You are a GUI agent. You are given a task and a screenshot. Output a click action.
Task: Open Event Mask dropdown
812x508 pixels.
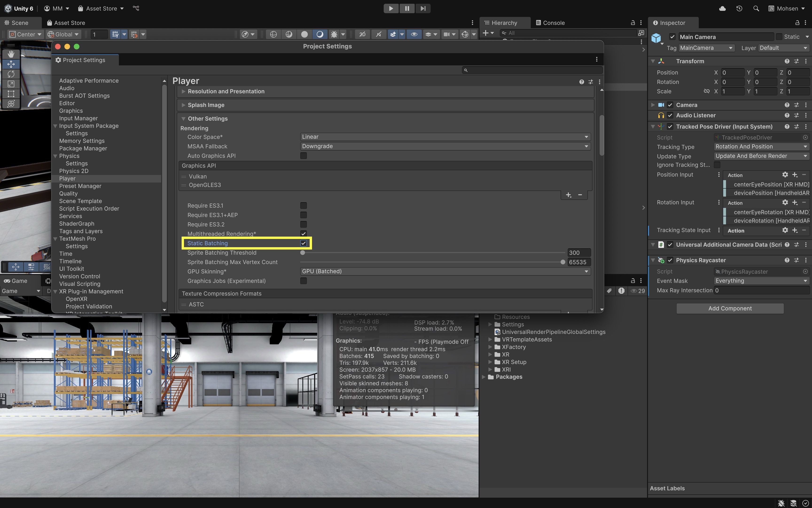pyautogui.click(x=761, y=281)
